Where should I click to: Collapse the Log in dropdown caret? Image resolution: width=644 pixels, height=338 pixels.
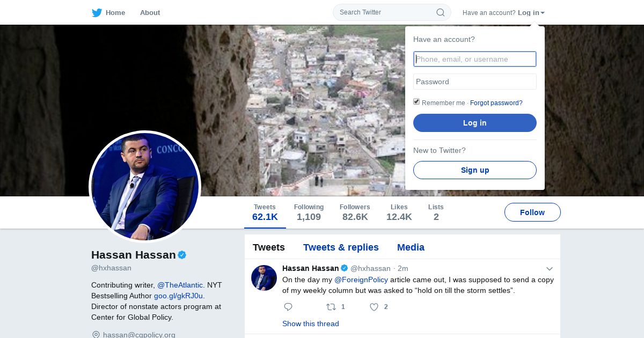click(x=543, y=13)
